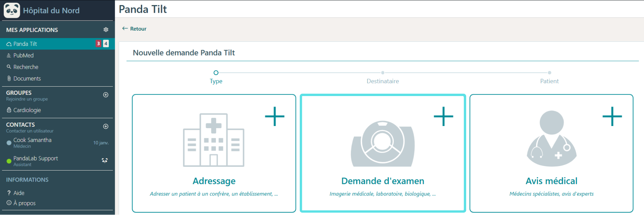Choose the Demande d'examen request type
The height and width of the screenshot is (215, 644).
(x=383, y=153)
